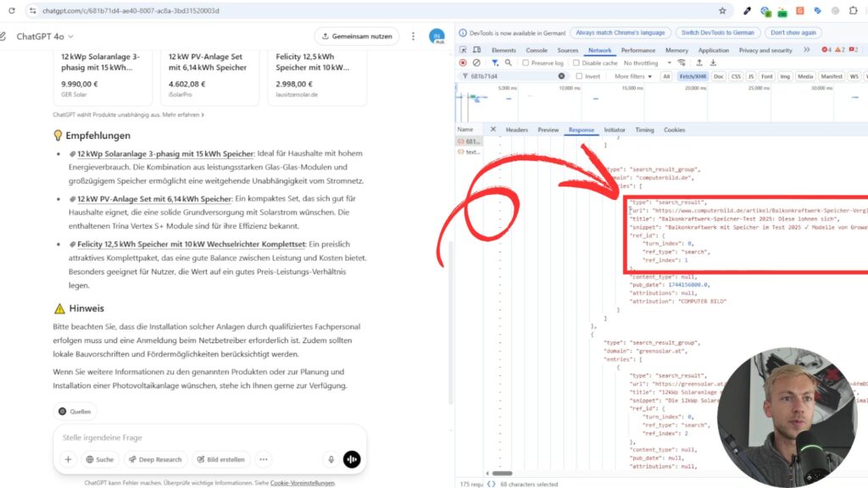Activate the DevTools inspect element picker
Image resolution: width=868 pixels, height=488 pixels.
click(464, 50)
